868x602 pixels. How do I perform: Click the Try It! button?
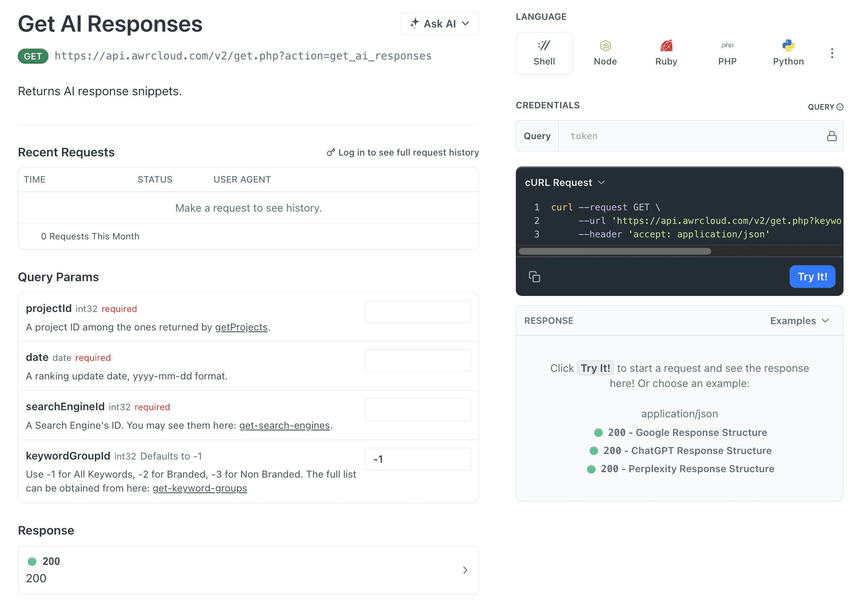(x=812, y=277)
